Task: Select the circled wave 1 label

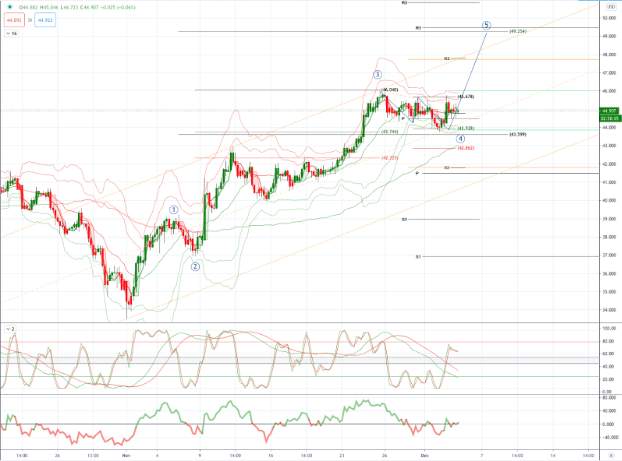Action: point(173,210)
